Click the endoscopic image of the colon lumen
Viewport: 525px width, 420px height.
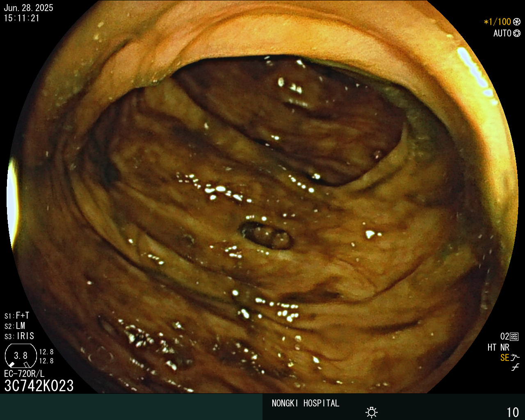(262, 197)
